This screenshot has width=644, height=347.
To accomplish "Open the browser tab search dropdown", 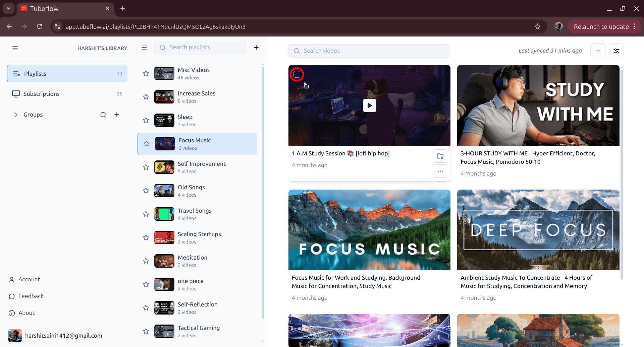I will [8, 8].
